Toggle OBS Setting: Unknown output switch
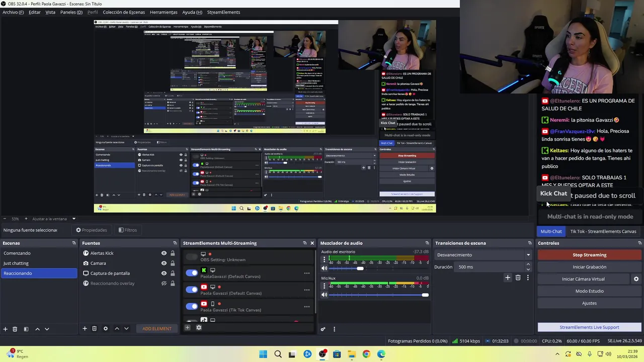Screen dimensions: 644x362 [x=192, y=257]
